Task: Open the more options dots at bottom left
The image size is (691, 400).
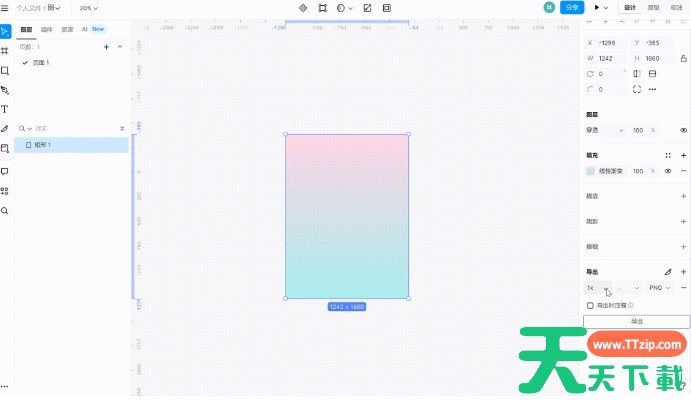Action: pos(4,386)
